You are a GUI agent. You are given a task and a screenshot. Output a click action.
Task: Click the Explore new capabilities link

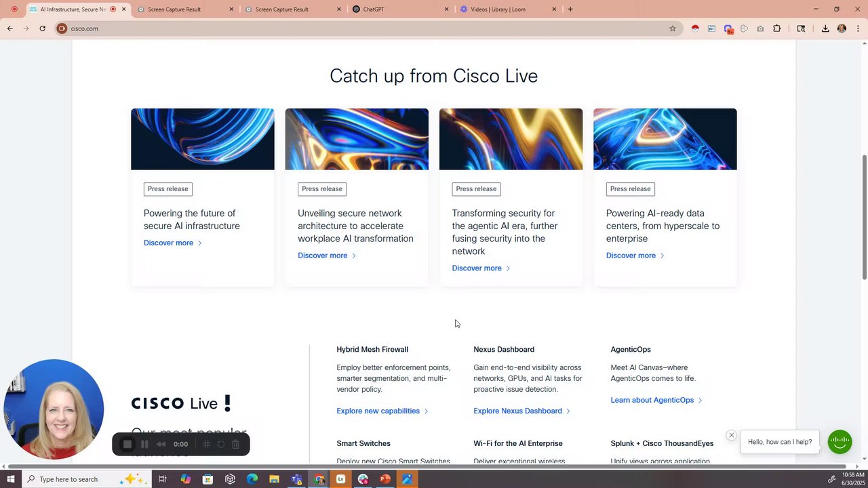pos(382,411)
